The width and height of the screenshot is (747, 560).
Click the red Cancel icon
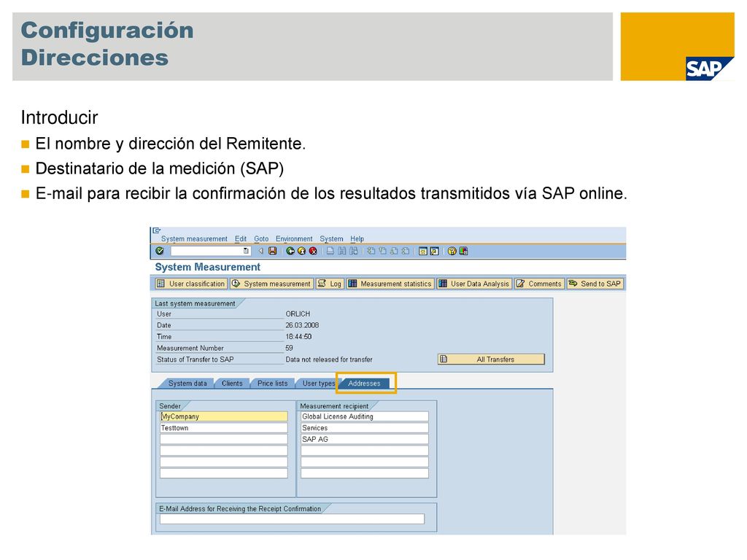(x=313, y=251)
